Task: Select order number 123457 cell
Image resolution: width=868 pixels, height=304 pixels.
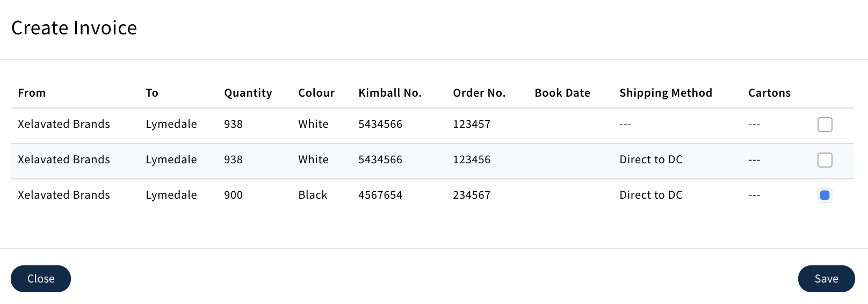Action: click(x=472, y=124)
